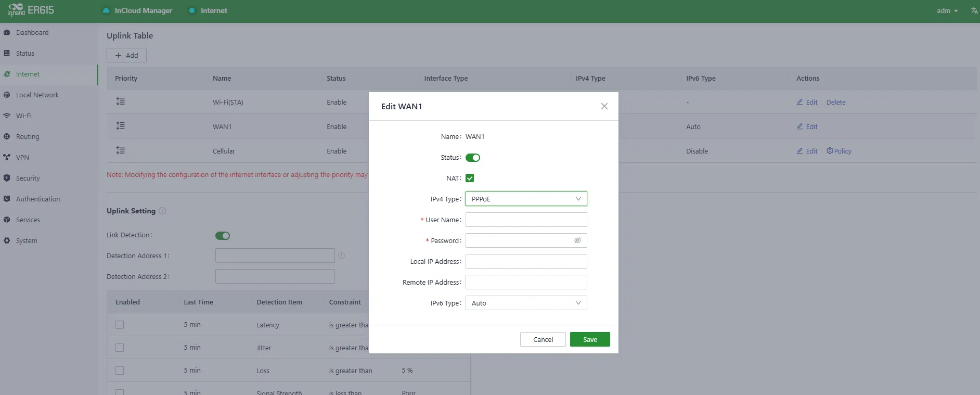The image size is (980, 395).
Task: Click the priority sort icon for Cellular row
Action: [x=121, y=150]
